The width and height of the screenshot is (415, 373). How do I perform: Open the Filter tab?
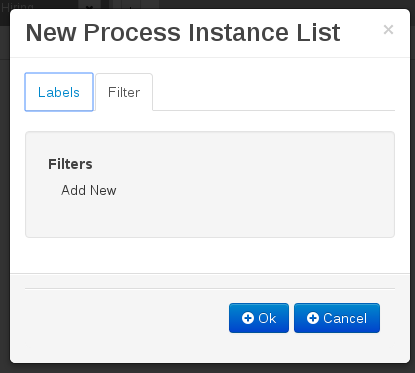[124, 92]
